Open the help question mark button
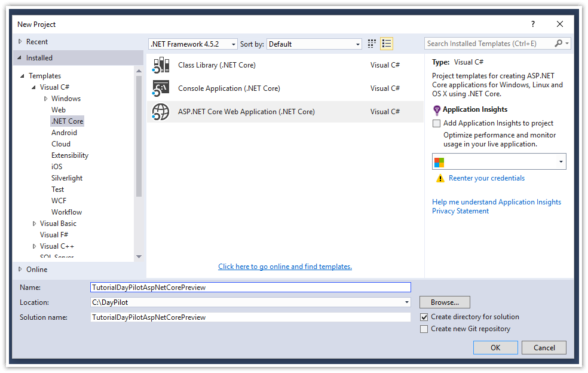588x373 pixels. 533,25
